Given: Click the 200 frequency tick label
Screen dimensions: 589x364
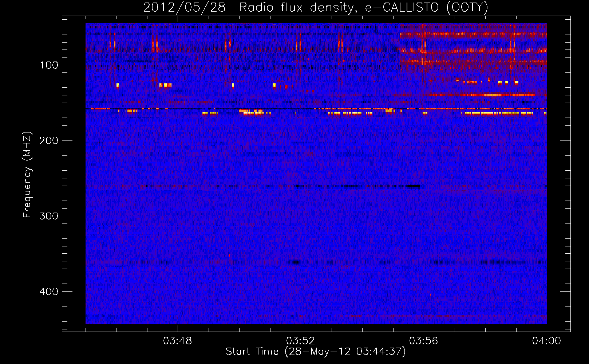Looking at the screenshot, I should point(49,141).
